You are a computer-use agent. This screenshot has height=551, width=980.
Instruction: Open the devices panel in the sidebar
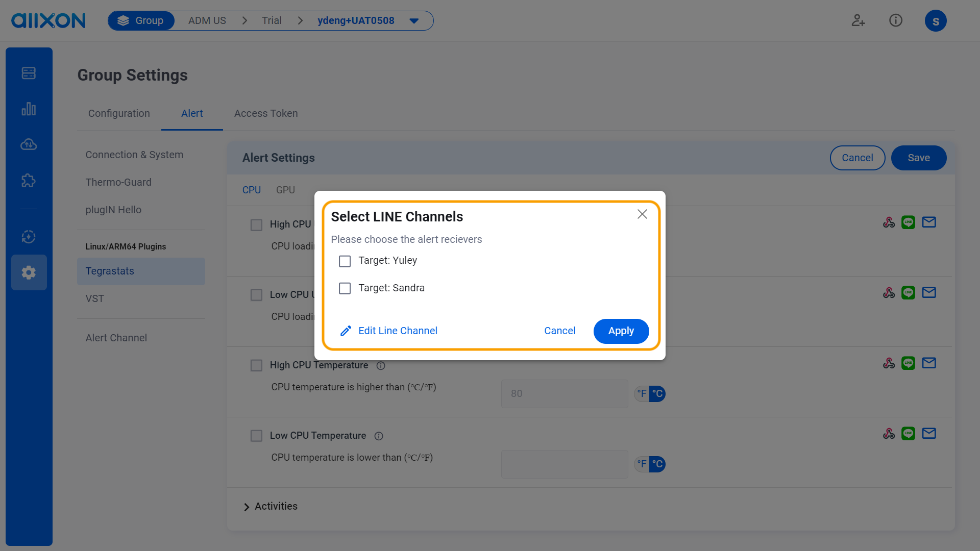[x=29, y=72]
